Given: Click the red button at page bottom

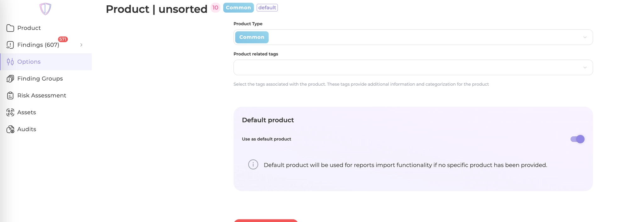Looking at the screenshot, I should [266, 220].
